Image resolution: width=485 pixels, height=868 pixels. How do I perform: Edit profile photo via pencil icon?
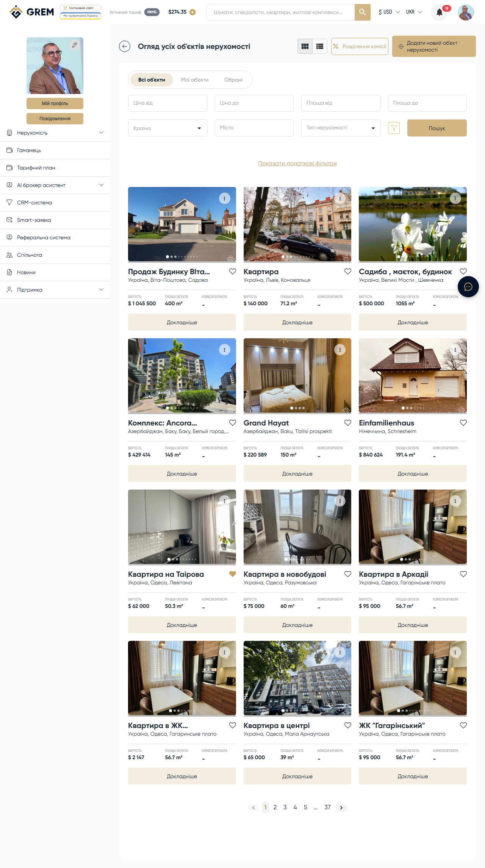tap(75, 45)
